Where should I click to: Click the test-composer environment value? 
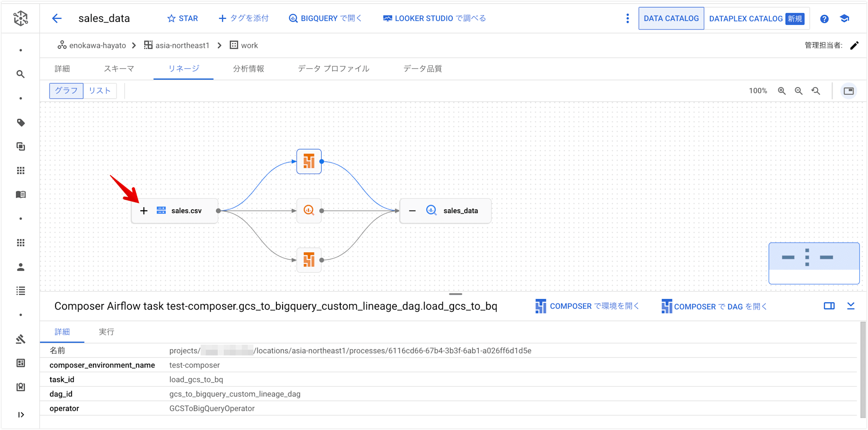194,365
